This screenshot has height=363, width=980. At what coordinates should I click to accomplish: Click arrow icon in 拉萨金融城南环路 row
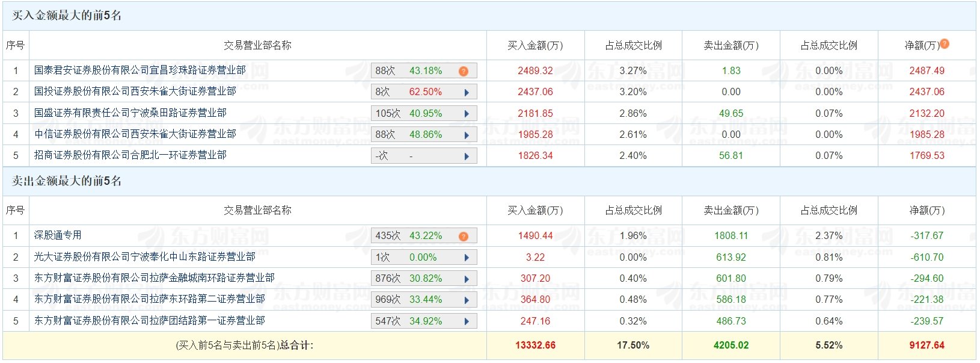coord(467,279)
